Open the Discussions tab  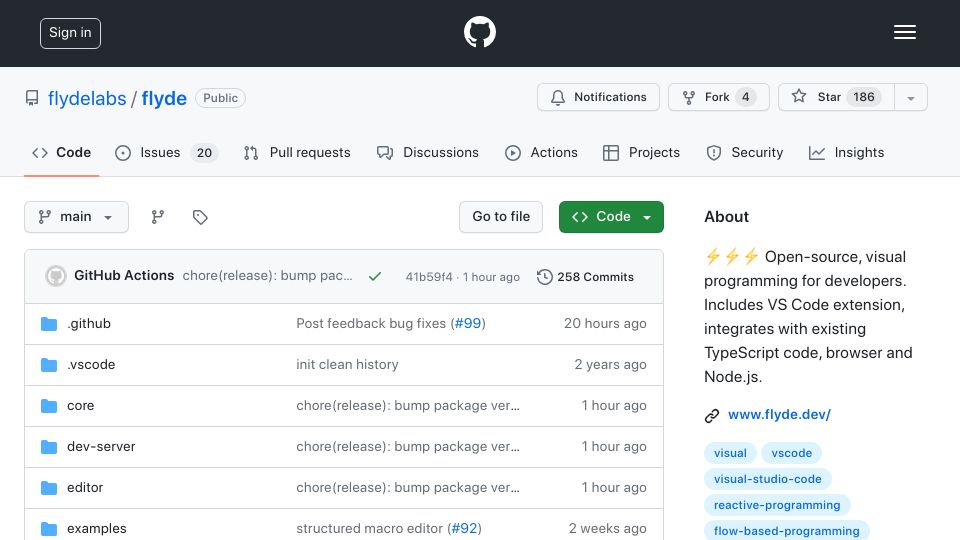(x=427, y=152)
